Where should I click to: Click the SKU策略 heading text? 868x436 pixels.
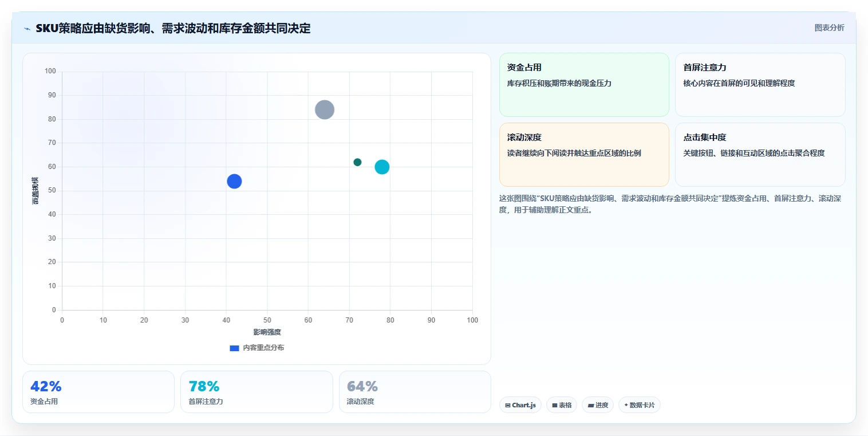click(x=173, y=28)
